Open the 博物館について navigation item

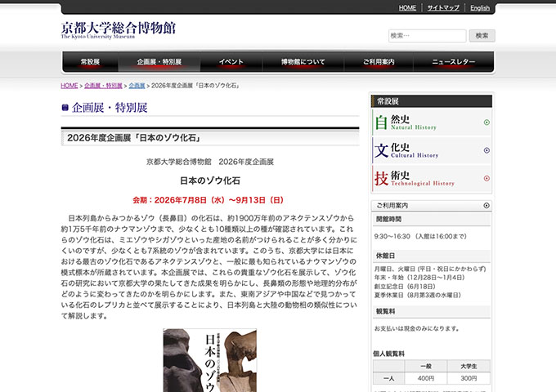pos(303,62)
